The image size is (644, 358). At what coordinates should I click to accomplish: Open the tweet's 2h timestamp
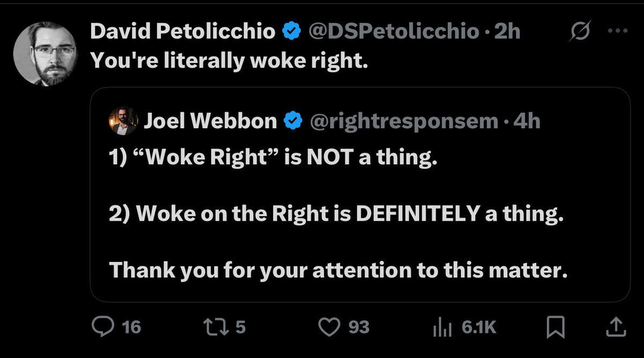click(507, 32)
